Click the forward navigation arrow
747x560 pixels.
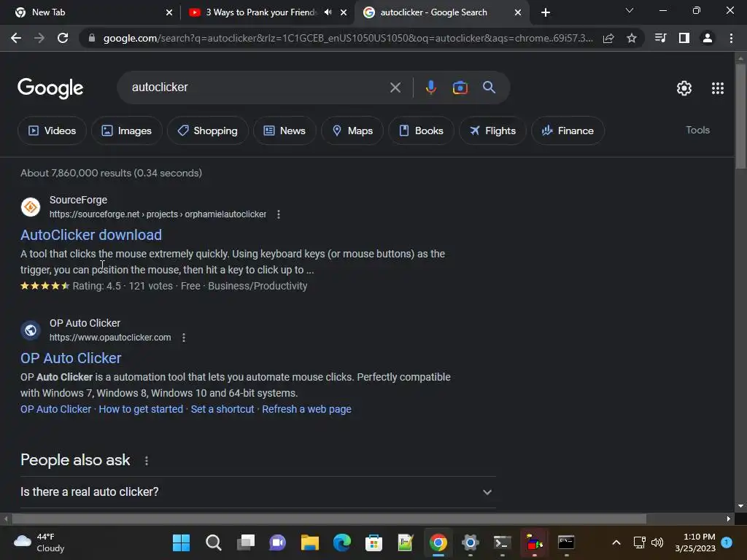(39, 38)
